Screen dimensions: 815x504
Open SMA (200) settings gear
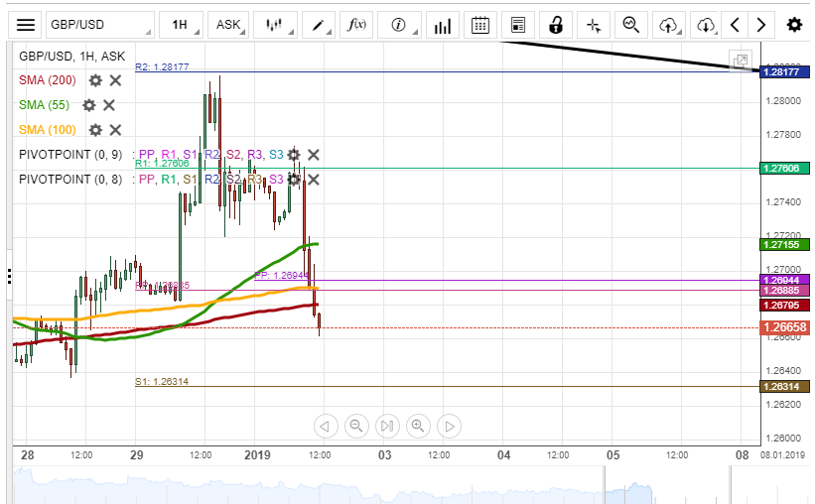tap(95, 80)
